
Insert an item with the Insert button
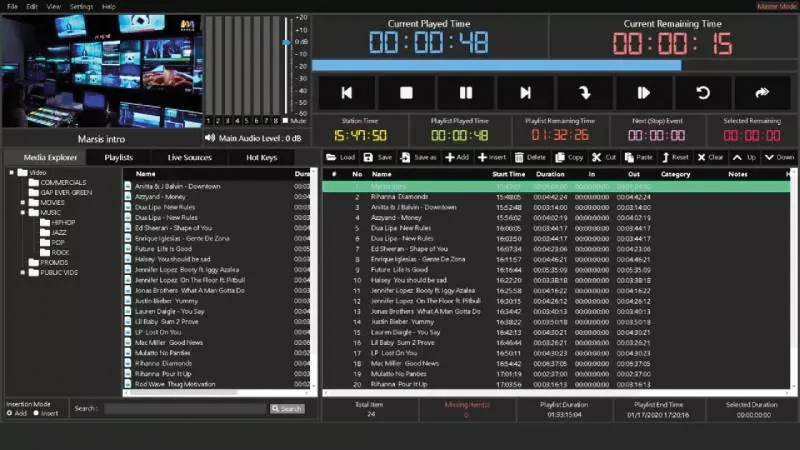coord(492,158)
